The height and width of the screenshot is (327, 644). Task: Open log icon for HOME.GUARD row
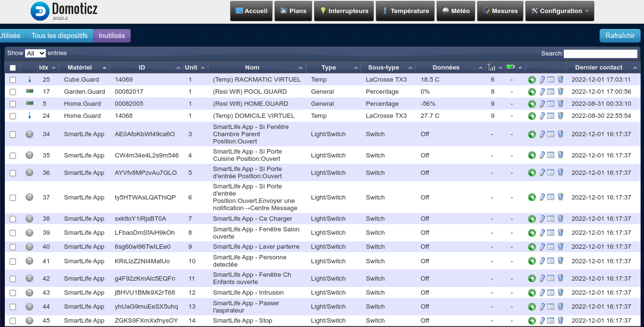coord(551,104)
